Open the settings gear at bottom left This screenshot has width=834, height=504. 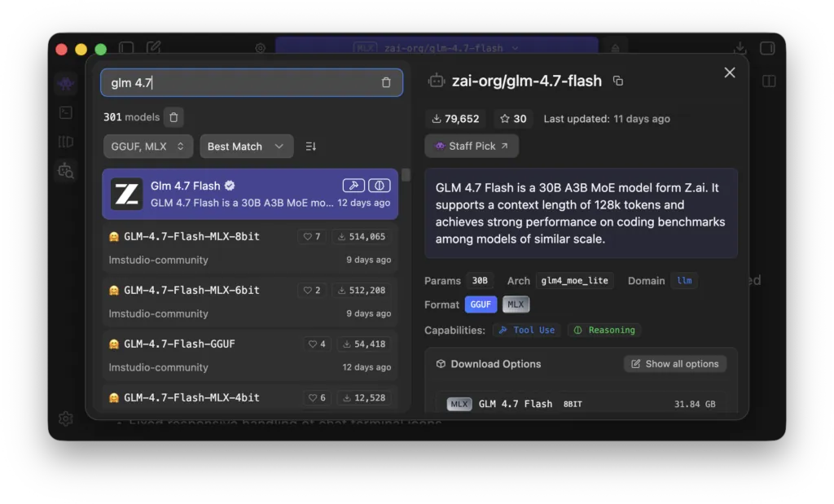coord(66,419)
